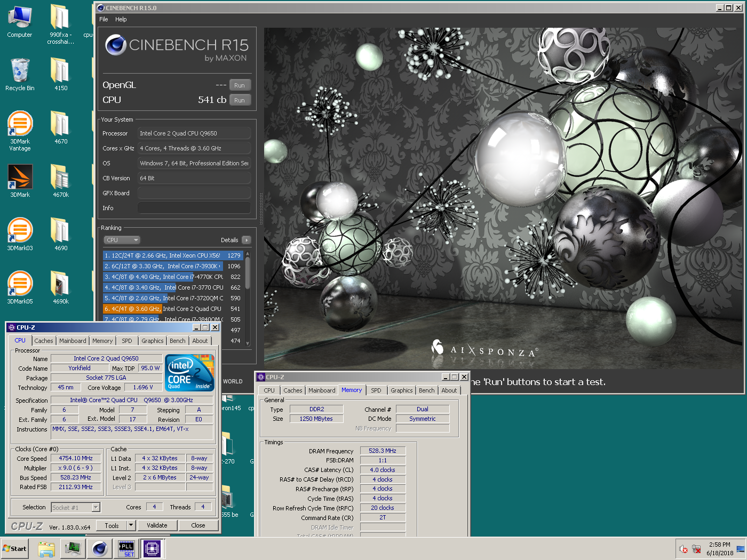The width and height of the screenshot is (747, 560).
Task: Run the OpenGL benchmark
Action: pos(240,85)
